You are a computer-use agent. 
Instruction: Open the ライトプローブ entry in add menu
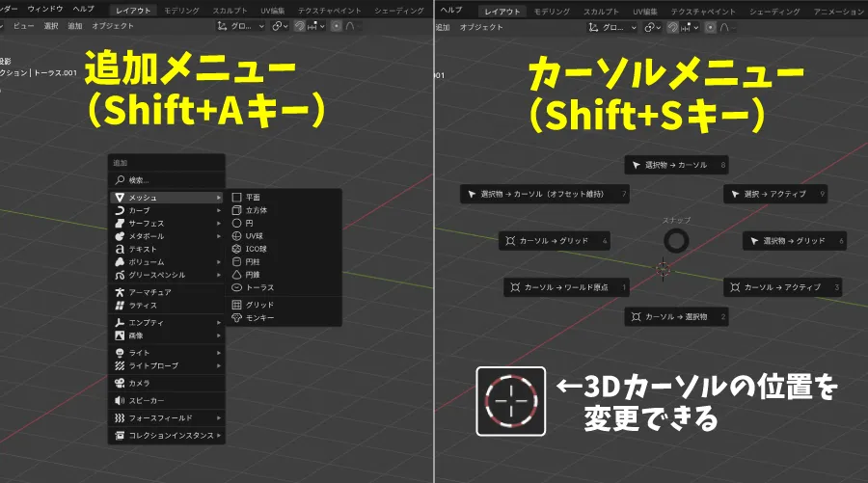pyautogui.click(x=167, y=365)
